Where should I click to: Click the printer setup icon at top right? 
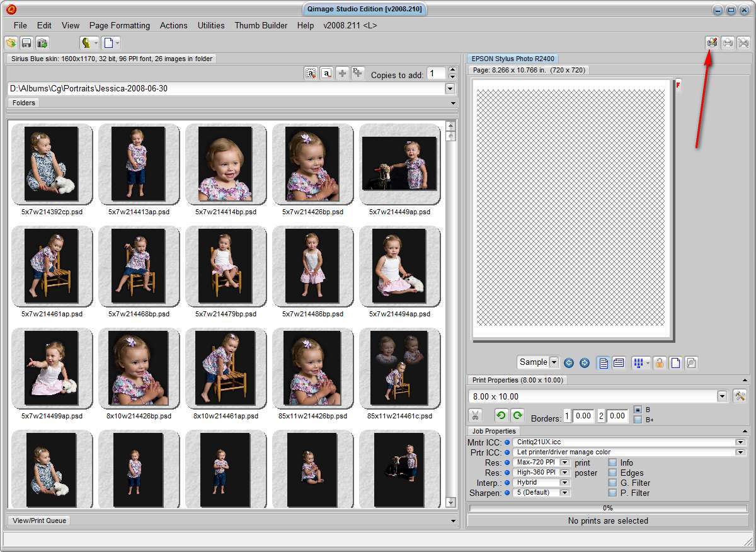point(712,43)
